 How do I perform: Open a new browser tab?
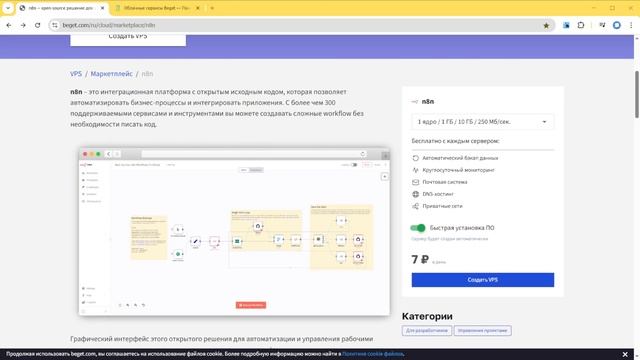(x=212, y=8)
